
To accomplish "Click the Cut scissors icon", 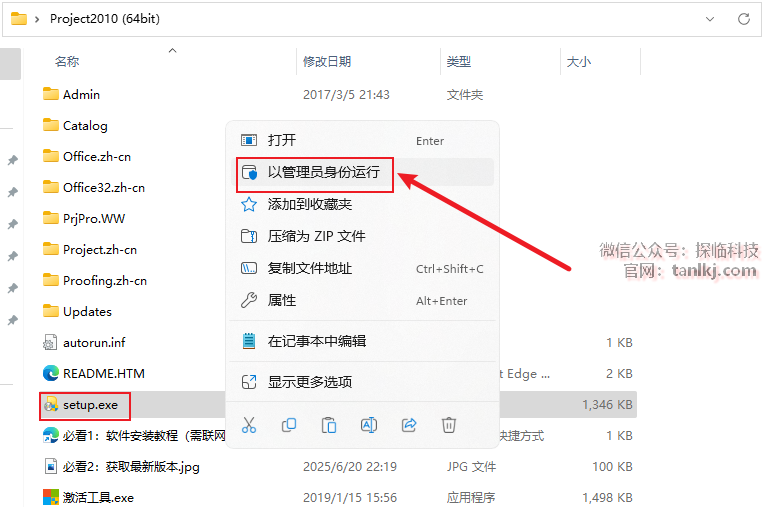I will (x=249, y=425).
